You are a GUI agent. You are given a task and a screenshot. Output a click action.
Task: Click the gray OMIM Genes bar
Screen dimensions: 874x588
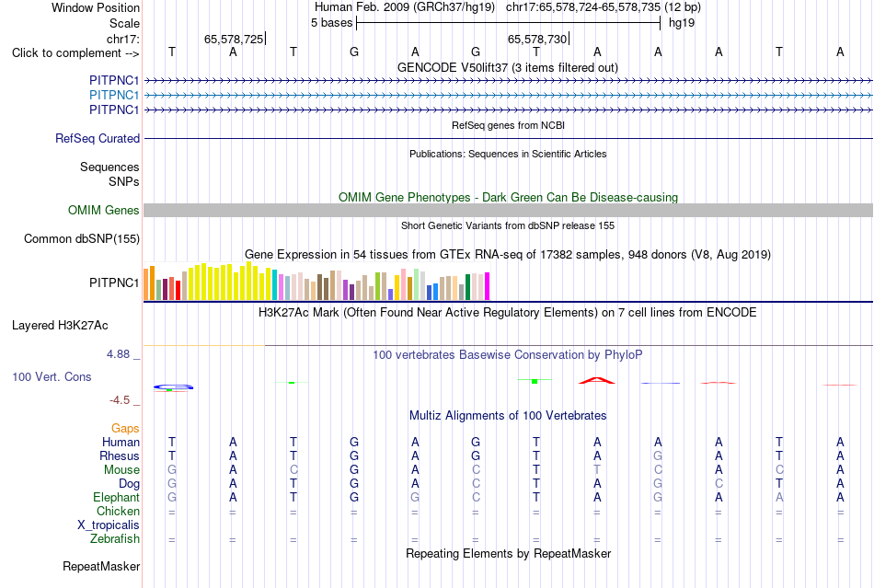click(x=508, y=210)
